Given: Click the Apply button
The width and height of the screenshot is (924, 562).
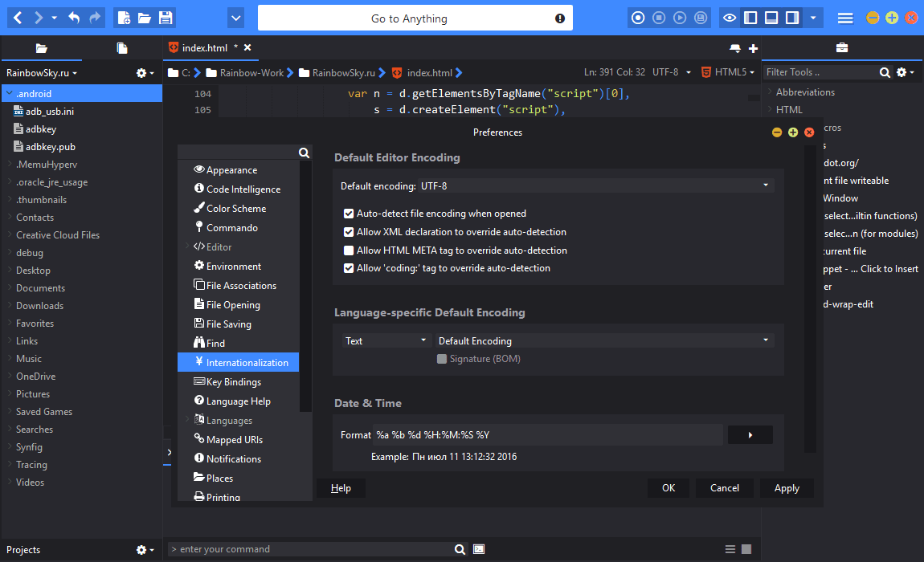Looking at the screenshot, I should [x=787, y=488].
